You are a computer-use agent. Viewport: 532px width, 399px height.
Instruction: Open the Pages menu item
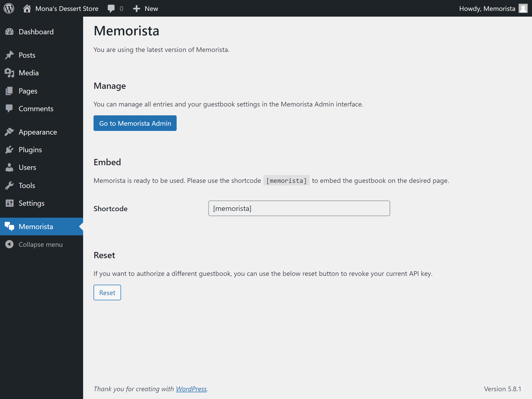pyautogui.click(x=28, y=91)
